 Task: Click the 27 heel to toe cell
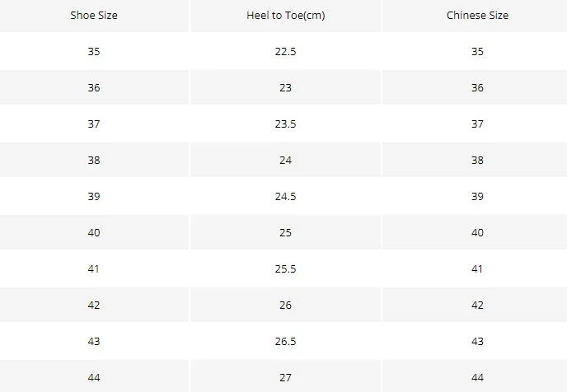286,377
